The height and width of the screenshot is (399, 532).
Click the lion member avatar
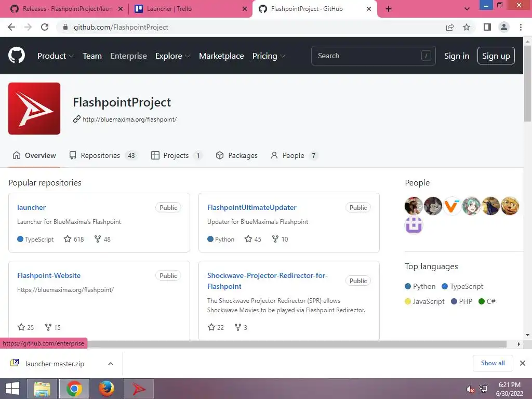[510, 206]
